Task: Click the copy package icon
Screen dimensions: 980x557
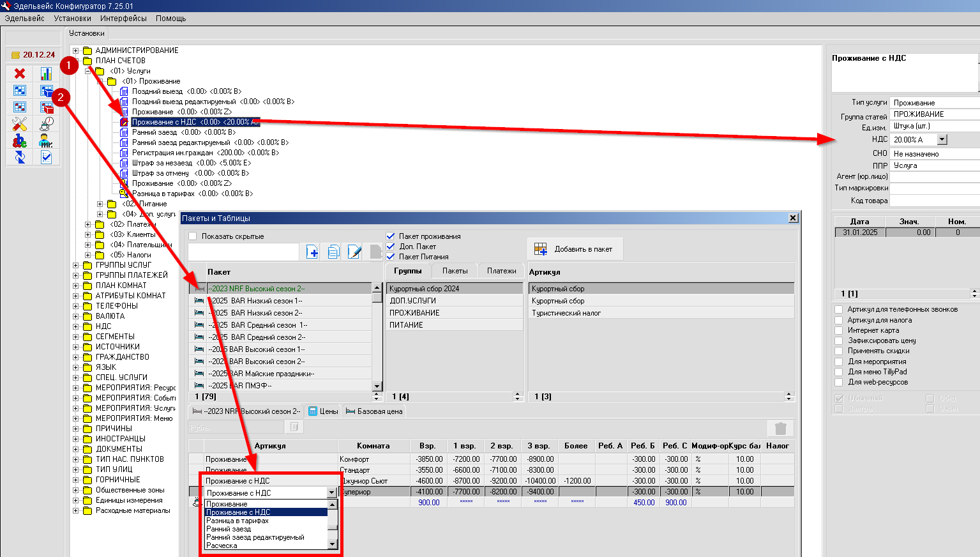Action: pos(333,252)
